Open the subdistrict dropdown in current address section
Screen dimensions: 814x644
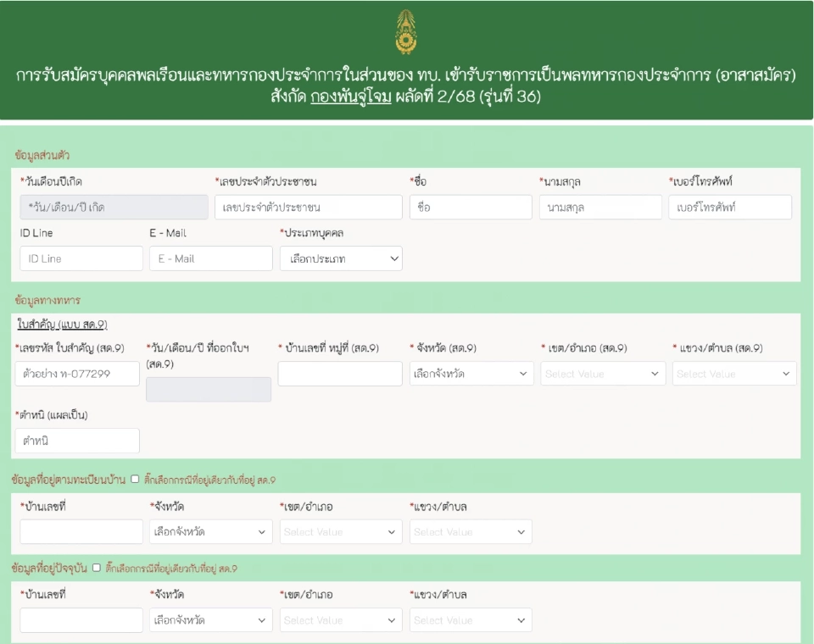click(470, 619)
